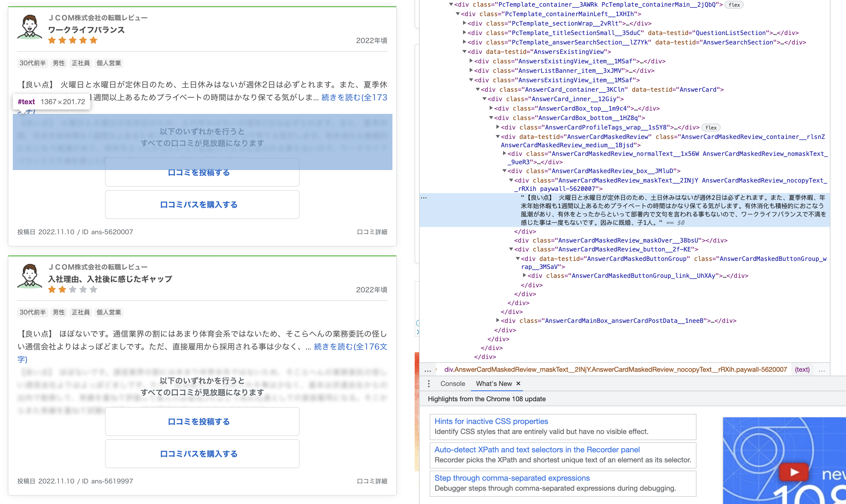Screen dimensions: 846x504
Task: Open the DevTools drawer three-dot menu
Action: click(429, 383)
